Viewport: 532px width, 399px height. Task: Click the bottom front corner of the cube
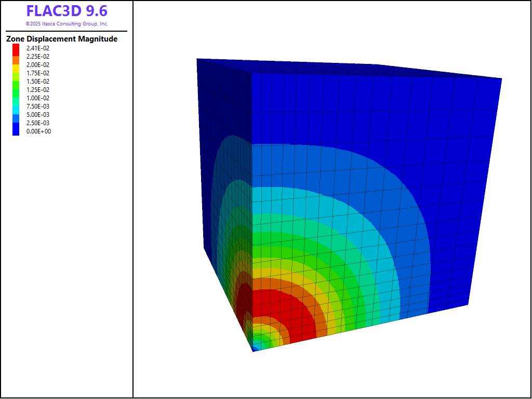(254, 351)
